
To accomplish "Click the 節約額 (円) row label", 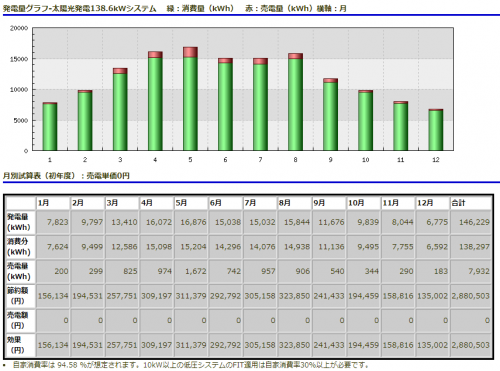I will click(21, 296).
